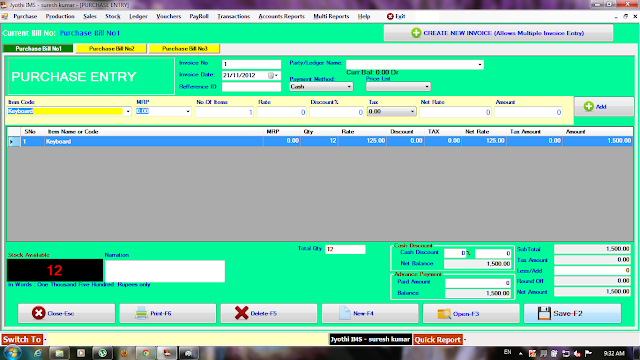Open Google Chrome from the taskbar
Image resolution: width=640 pixels, height=360 pixels.
pyautogui.click(x=146, y=353)
